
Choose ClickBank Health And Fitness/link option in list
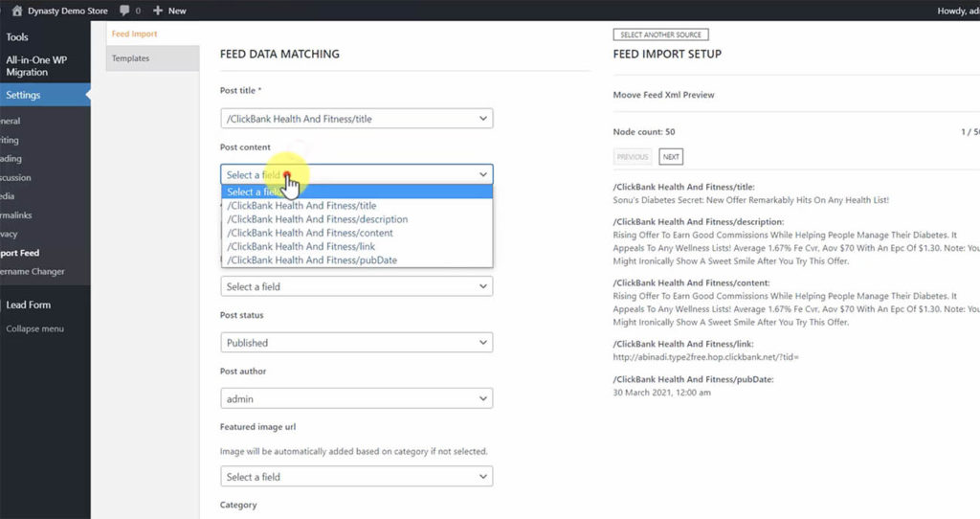(x=356, y=247)
